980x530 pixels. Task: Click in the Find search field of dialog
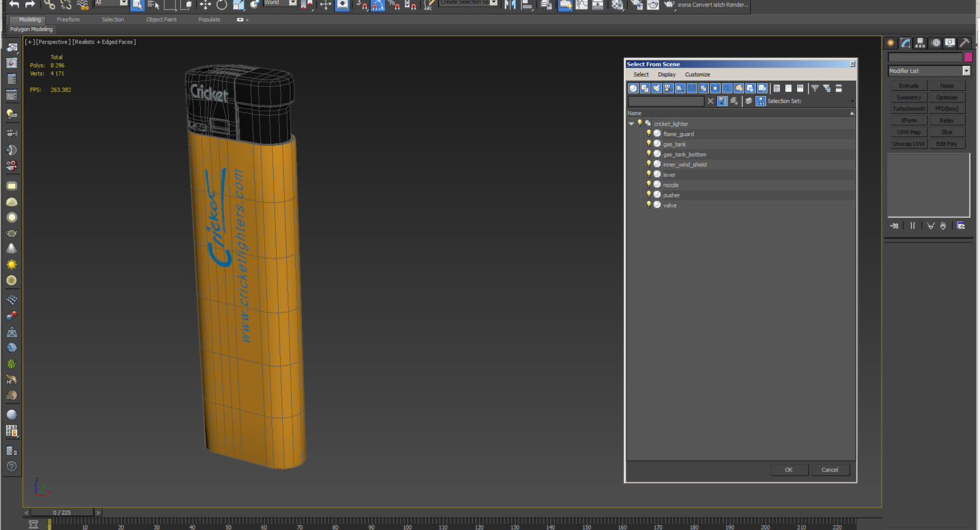[666, 101]
